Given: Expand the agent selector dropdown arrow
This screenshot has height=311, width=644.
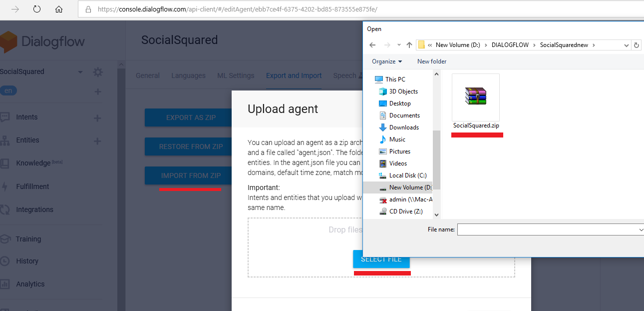Looking at the screenshot, I should (x=80, y=72).
